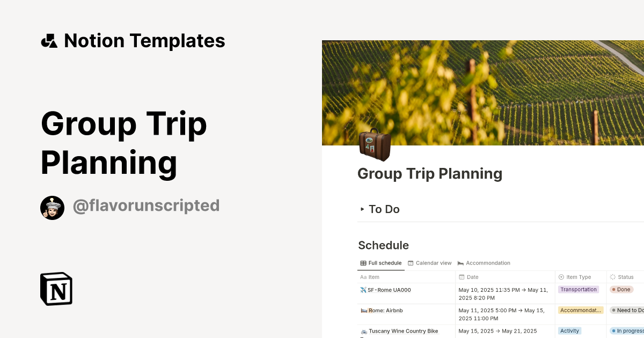Click the Notion logo at bottom left
Screen dimensions: 644x338
[56, 289]
